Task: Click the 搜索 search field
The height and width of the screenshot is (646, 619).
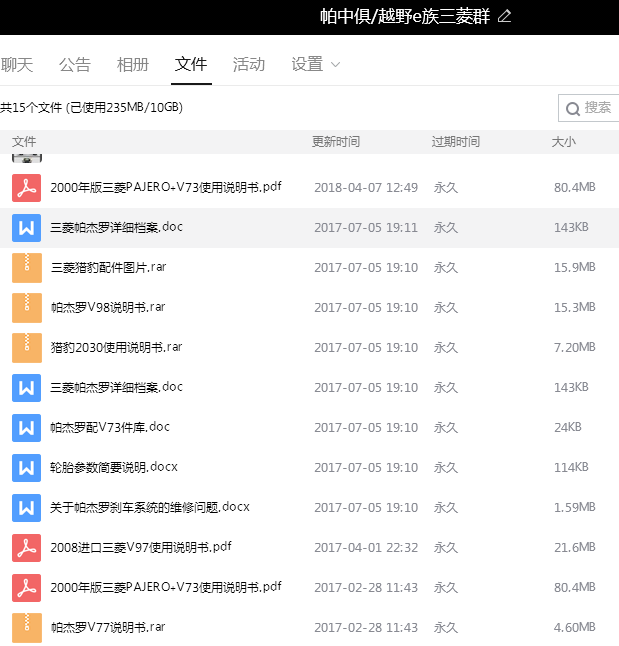Action: click(x=589, y=108)
